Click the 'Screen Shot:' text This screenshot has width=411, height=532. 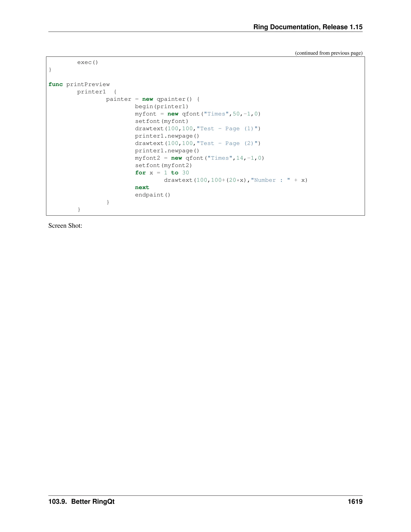coord(65,226)
